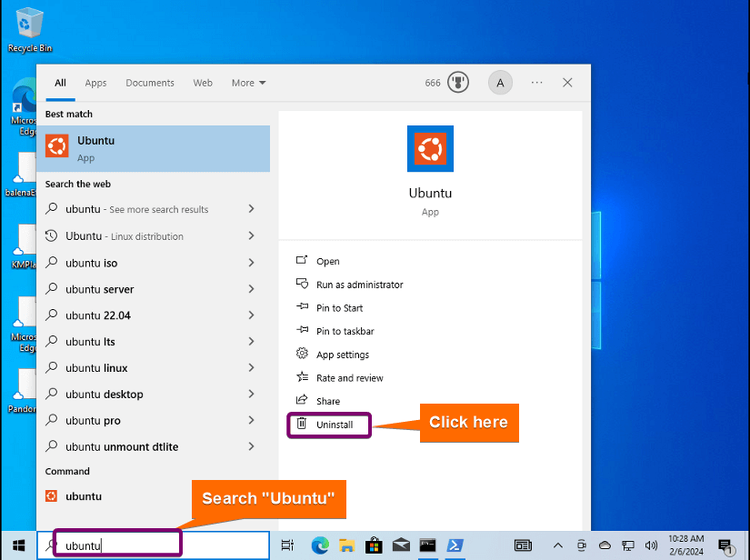Expand arrow next to 'ubuntu server'

(x=252, y=288)
